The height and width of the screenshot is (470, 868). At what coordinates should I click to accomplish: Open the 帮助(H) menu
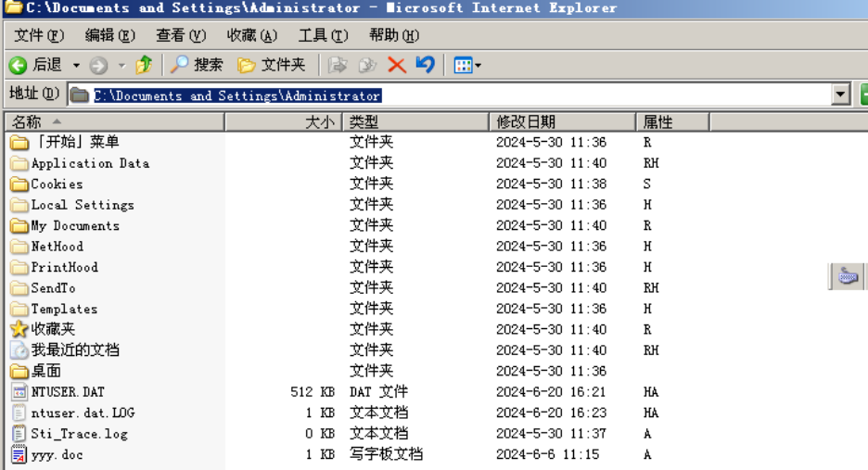tap(393, 35)
